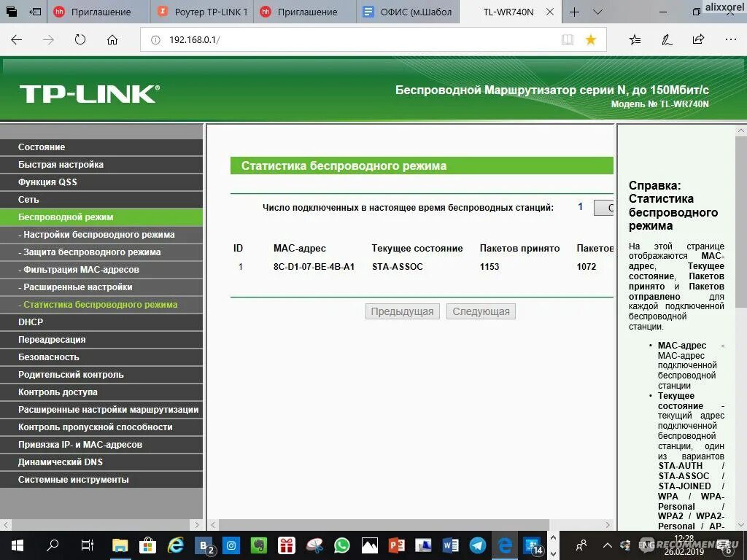
Task: Open Настройки беспроводного режима submenu
Action: tap(101, 235)
